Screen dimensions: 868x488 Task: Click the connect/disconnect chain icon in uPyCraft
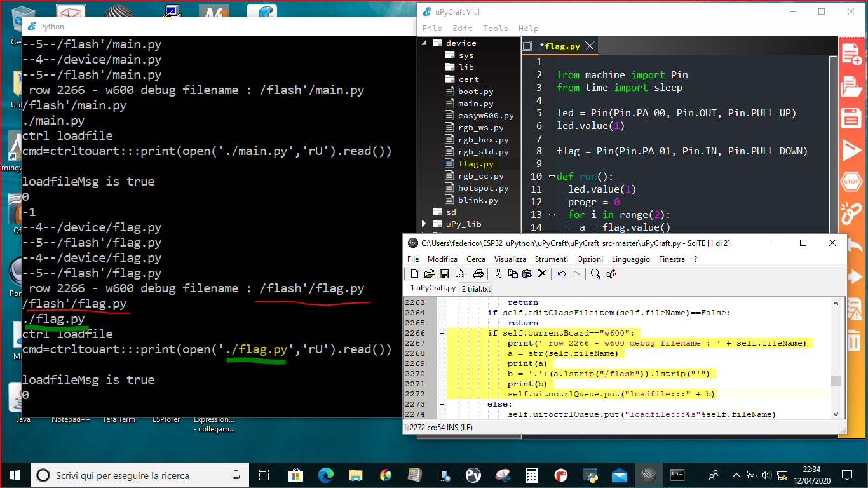851,213
